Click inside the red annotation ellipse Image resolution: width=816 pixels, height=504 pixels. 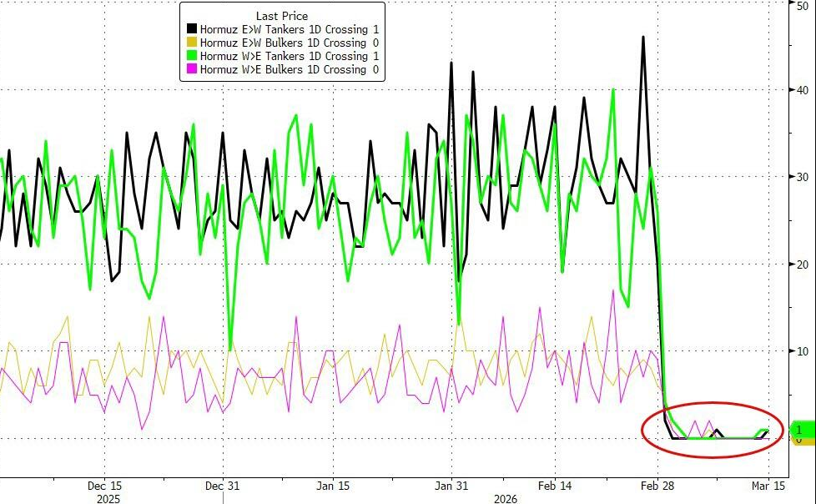[x=713, y=430]
